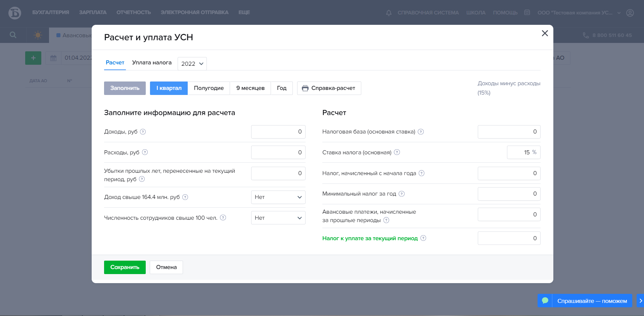This screenshot has width=644, height=316.
Task: Click the messages icon beside ПОМОЩЬ
Action: (x=527, y=12)
